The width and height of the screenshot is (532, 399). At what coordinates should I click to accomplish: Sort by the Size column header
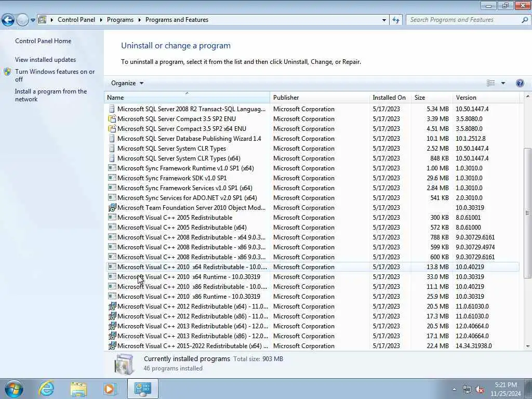432,97
